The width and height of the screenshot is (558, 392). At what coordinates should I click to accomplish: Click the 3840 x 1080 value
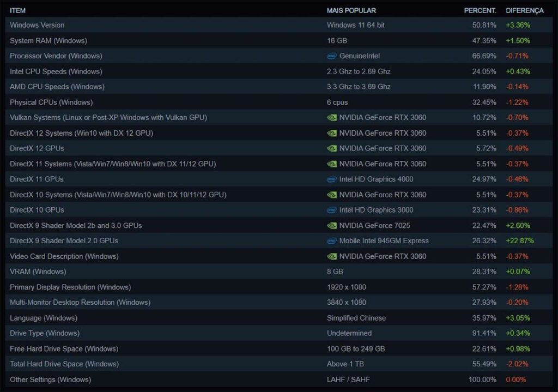point(347,302)
